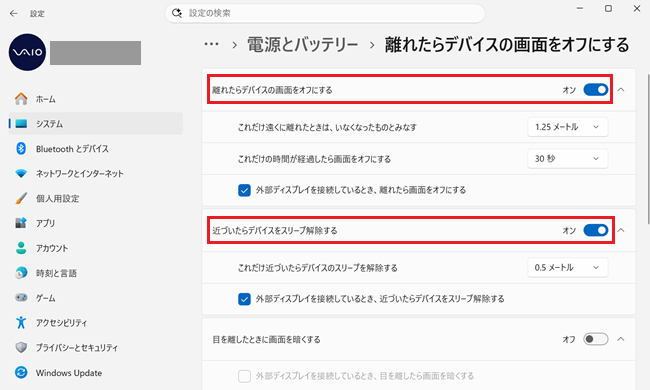This screenshot has width=650, height=390.
Task: Open the 0.5 メートル wake distance dropdown
Action: (568, 267)
